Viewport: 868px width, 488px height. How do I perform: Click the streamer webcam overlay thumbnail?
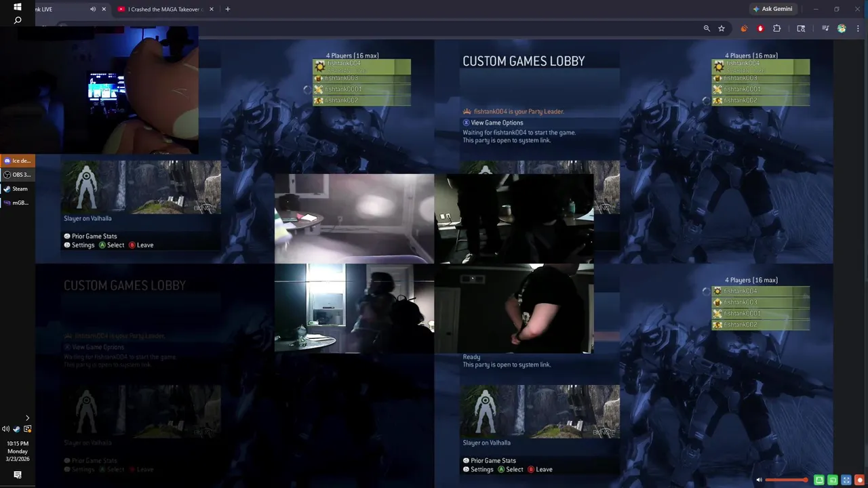100,90
